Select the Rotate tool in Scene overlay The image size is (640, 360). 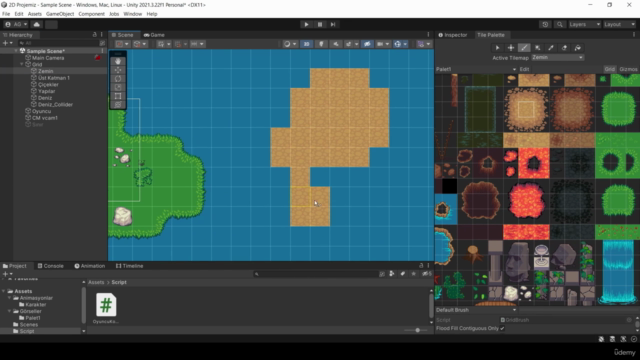[x=118, y=79]
